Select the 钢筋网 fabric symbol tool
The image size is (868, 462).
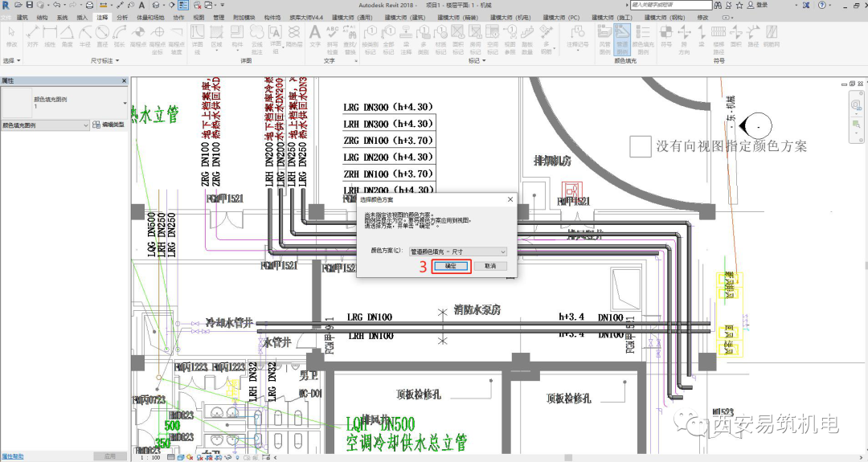(771, 36)
